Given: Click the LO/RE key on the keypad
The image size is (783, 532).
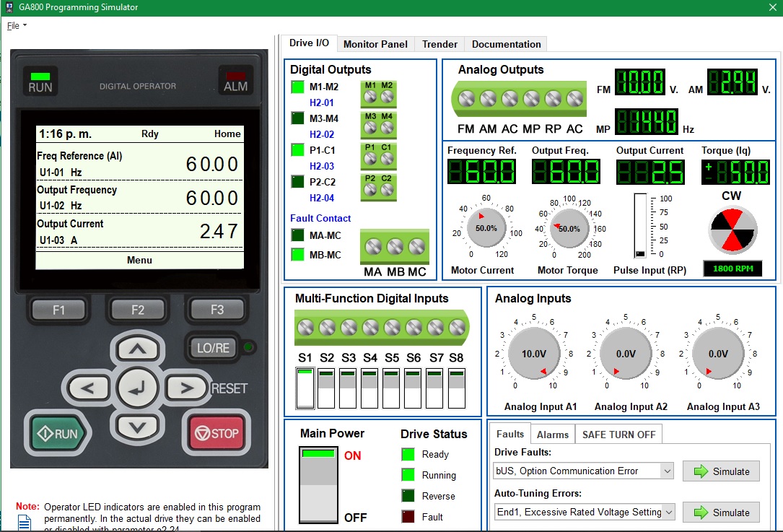Looking at the screenshot, I should (213, 348).
